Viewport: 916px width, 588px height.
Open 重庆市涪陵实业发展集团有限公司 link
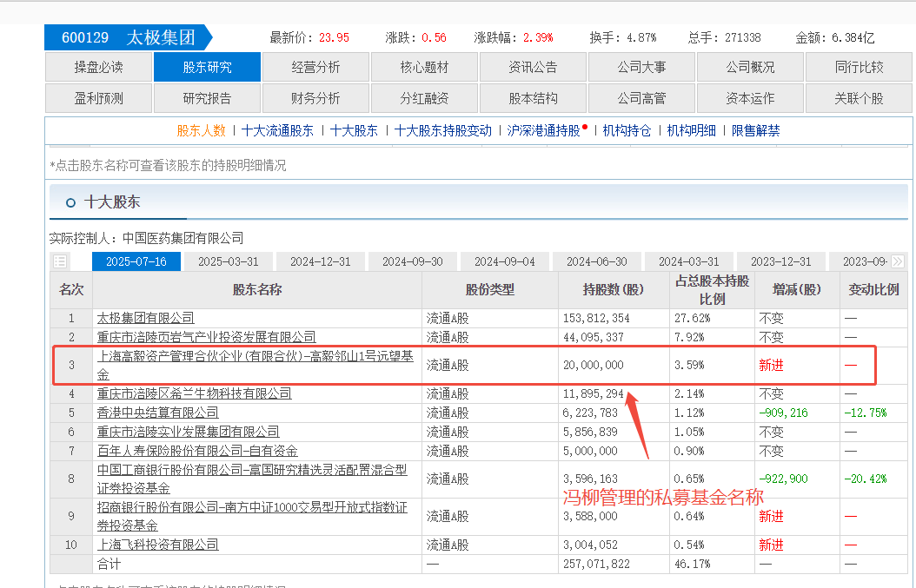[x=188, y=432]
